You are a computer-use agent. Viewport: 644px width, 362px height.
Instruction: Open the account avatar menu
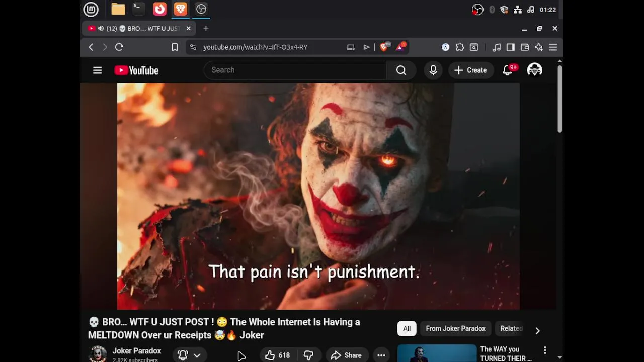[534, 70]
